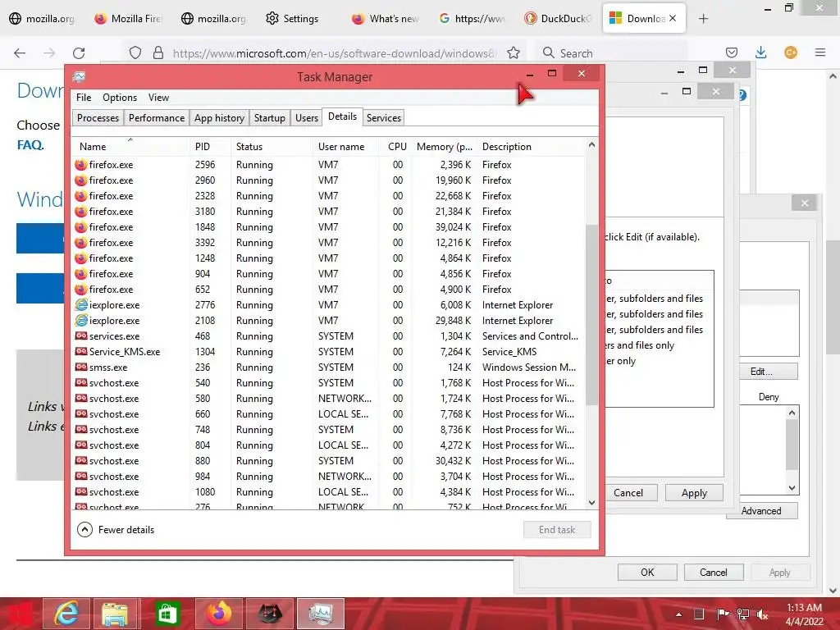Screen dimensions: 840x630
Task: Click the Firefox reload page icon
Action: coord(79,53)
